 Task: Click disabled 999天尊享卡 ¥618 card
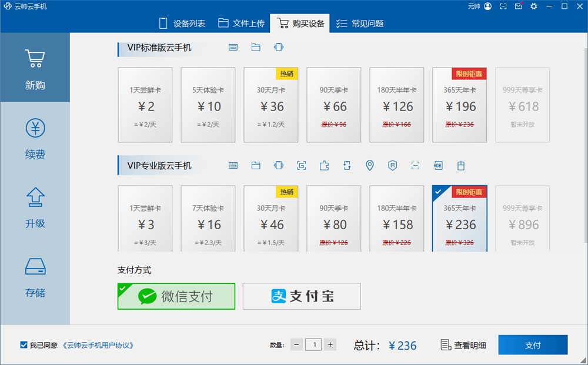[x=523, y=105]
